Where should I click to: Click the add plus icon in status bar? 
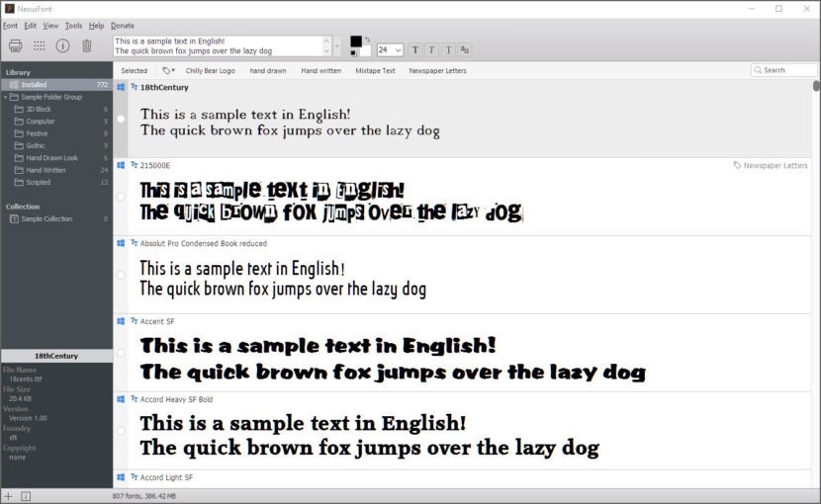pyautogui.click(x=8, y=496)
